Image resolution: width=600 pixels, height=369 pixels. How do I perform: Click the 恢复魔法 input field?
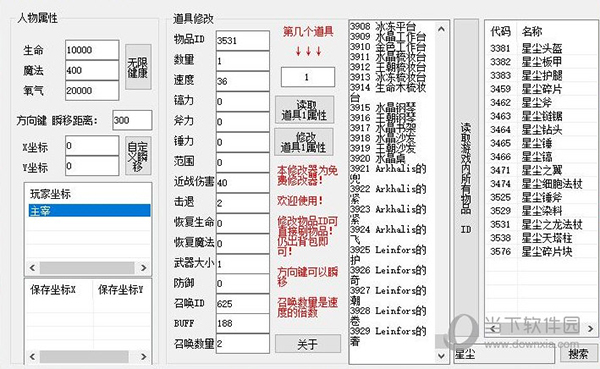[243, 243]
